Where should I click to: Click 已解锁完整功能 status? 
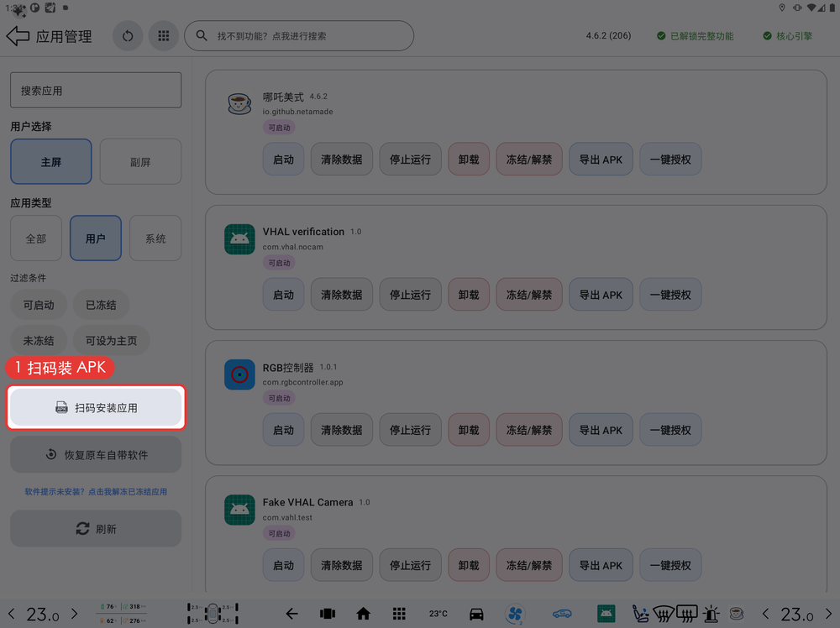[x=695, y=36]
